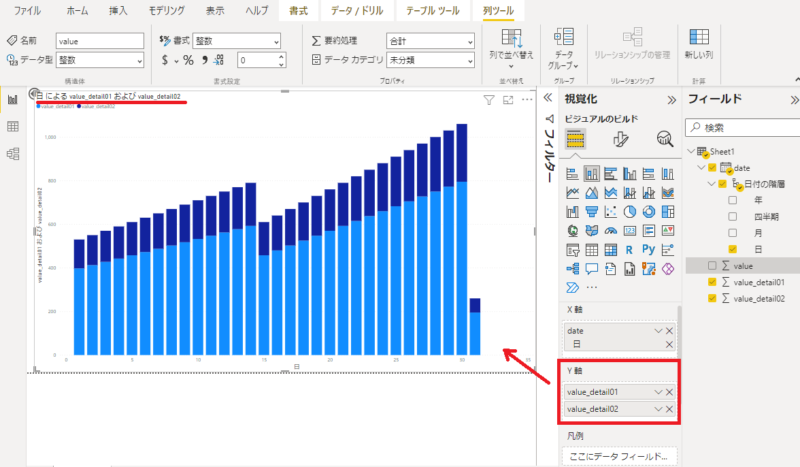
Task: Select the area chart visual
Action: click(x=591, y=193)
